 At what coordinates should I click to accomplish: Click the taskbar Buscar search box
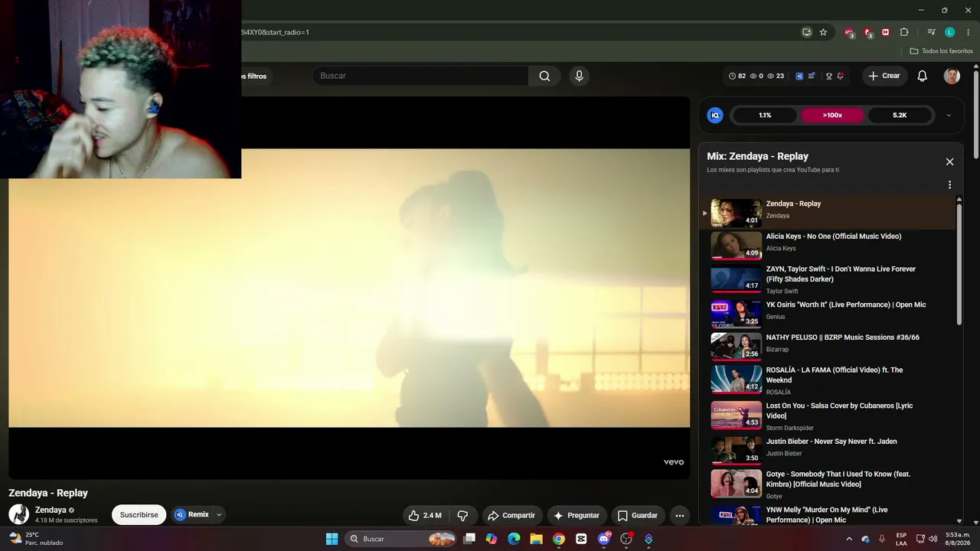pyautogui.click(x=402, y=539)
